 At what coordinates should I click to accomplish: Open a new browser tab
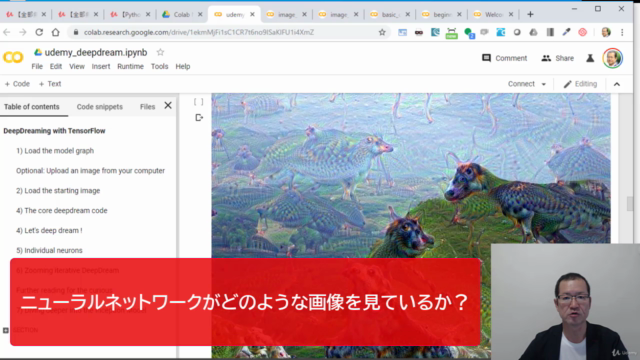[530, 14]
